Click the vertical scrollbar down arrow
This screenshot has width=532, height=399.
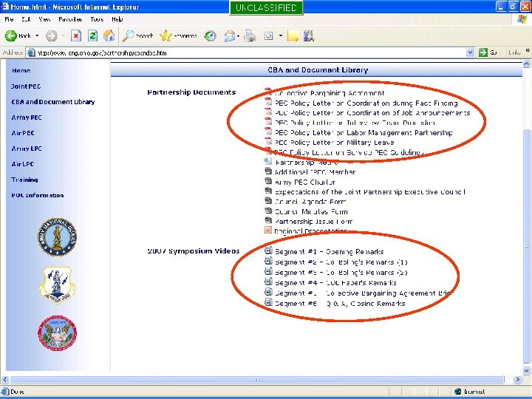coord(527,370)
